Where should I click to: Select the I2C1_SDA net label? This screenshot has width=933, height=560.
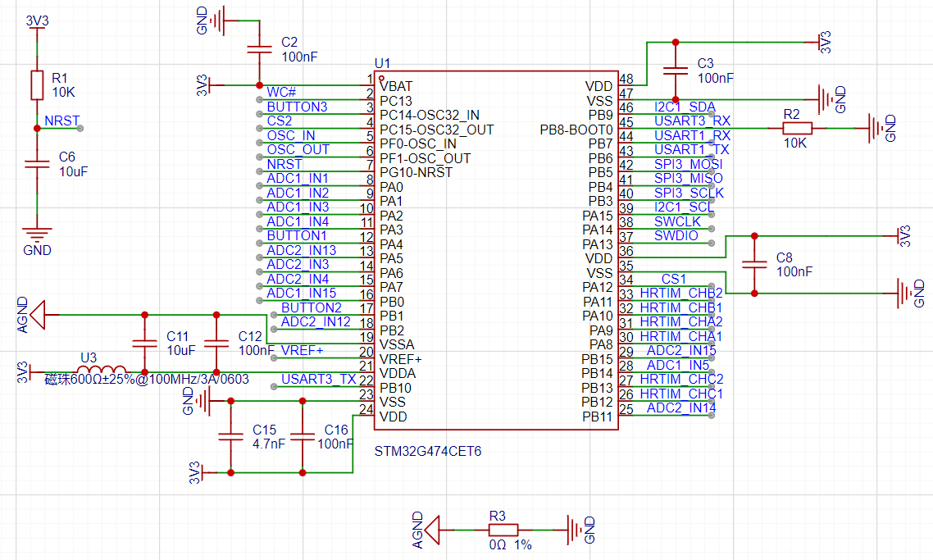click(685, 107)
